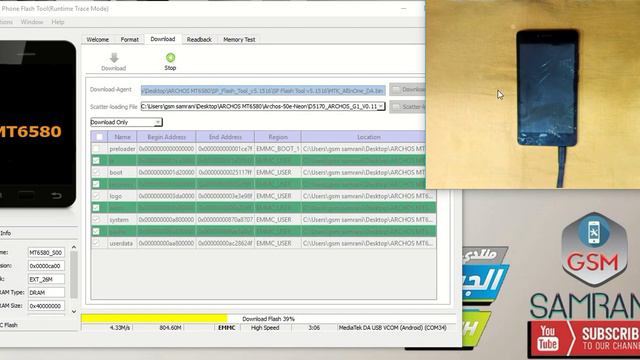The image size is (640, 360).
Task: Toggle the userdata row checkbox
Action: [96, 243]
